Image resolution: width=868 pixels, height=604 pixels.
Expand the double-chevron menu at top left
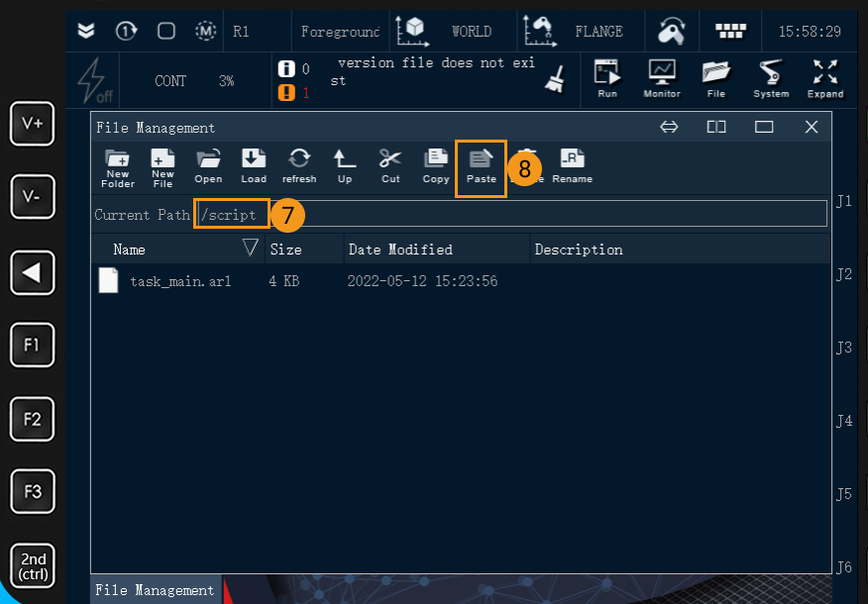coord(86,31)
